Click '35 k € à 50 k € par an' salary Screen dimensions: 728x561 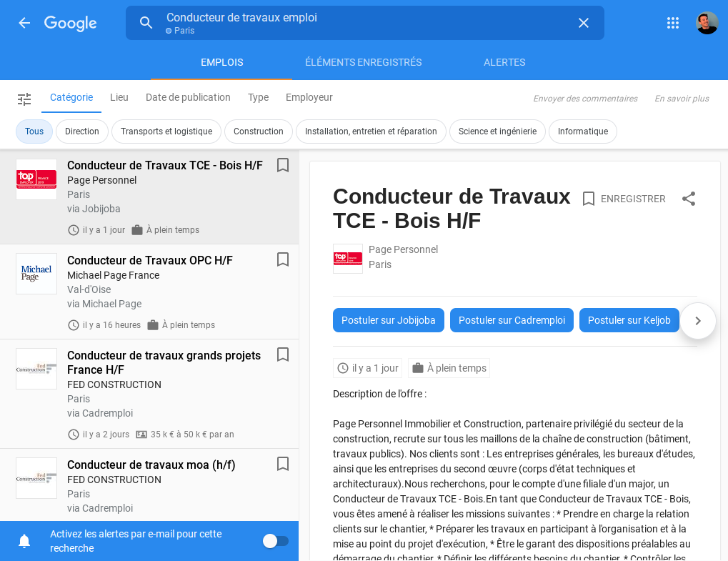[192, 435]
